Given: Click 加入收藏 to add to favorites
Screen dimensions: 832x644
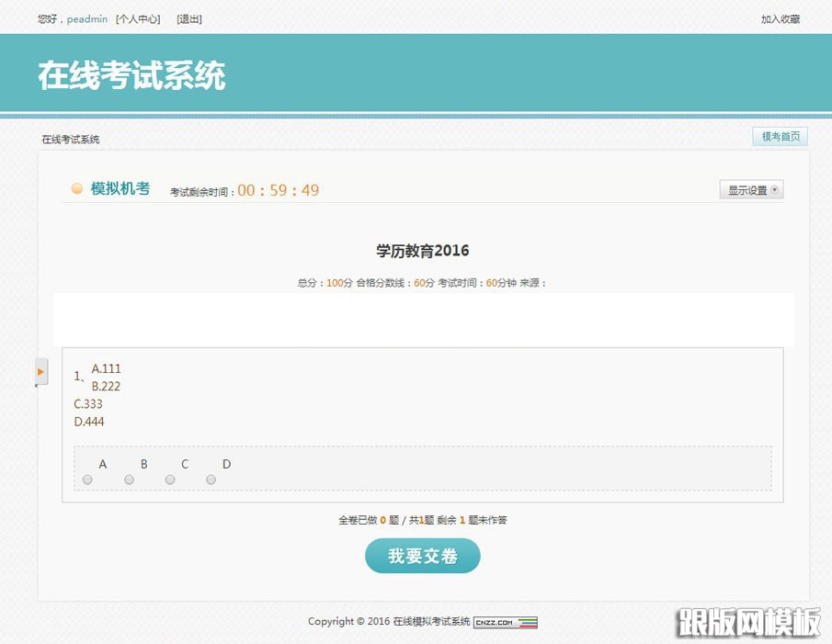Looking at the screenshot, I should tap(782, 18).
